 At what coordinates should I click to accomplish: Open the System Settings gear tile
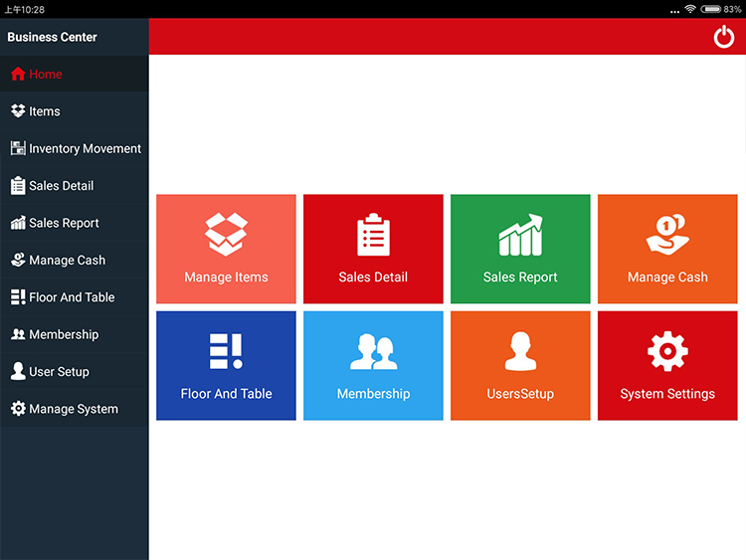pos(667,365)
